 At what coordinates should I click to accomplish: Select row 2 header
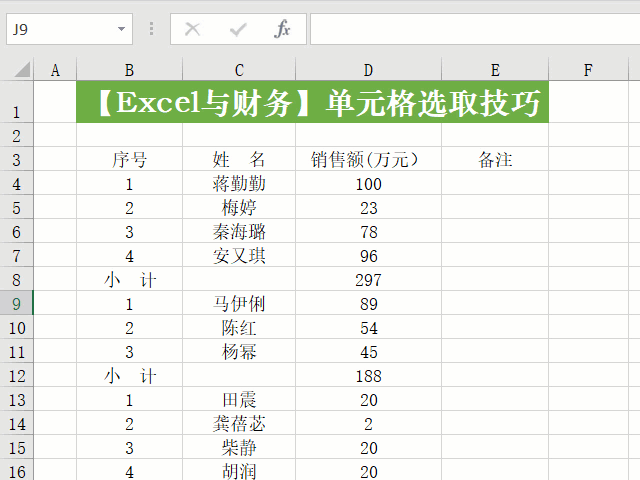(x=17, y=135)
